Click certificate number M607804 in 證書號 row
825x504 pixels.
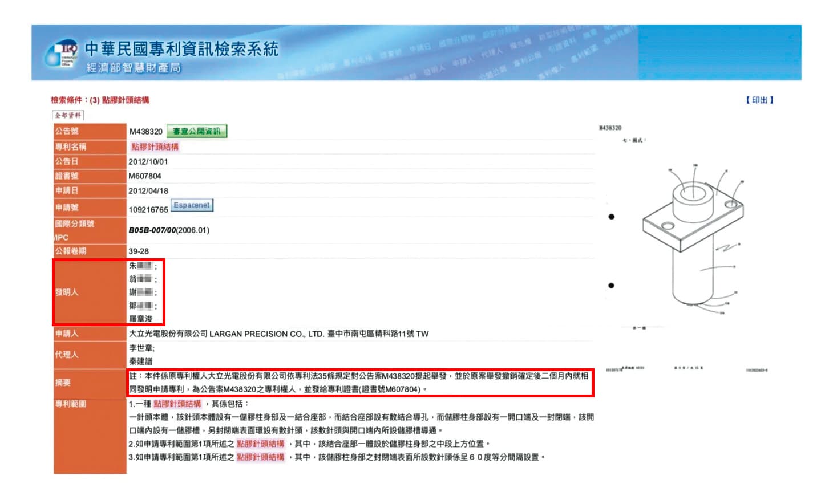point(145,176)
